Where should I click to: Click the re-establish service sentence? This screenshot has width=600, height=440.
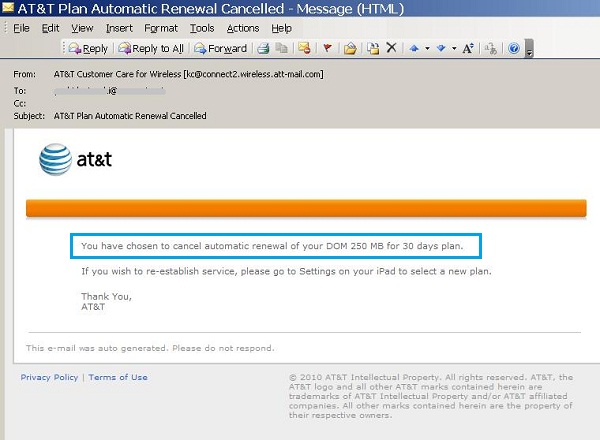(286, 271)
